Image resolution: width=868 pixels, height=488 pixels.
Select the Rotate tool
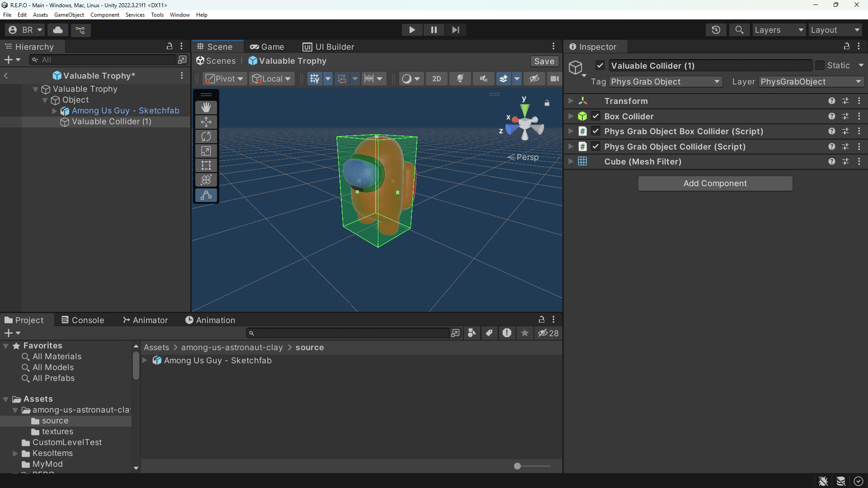click(206, 136)
